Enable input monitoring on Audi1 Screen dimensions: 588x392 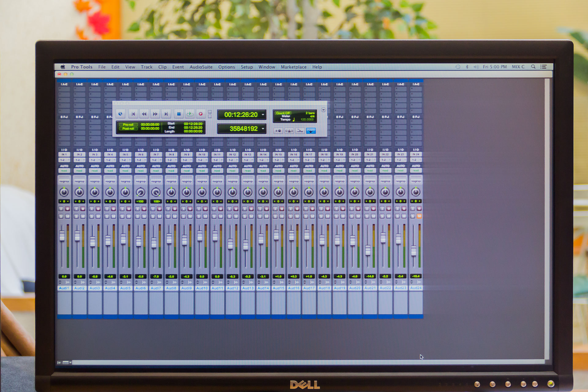coord(61,209)
